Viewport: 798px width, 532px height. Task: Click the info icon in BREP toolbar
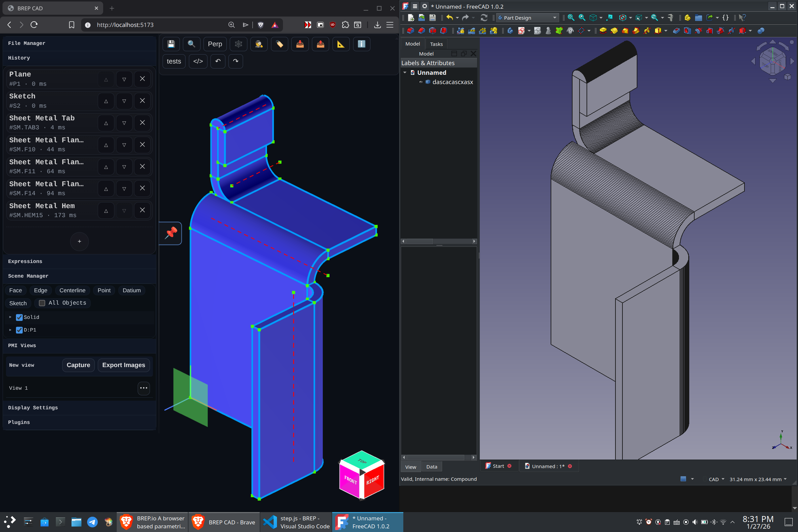pos(361,44)
